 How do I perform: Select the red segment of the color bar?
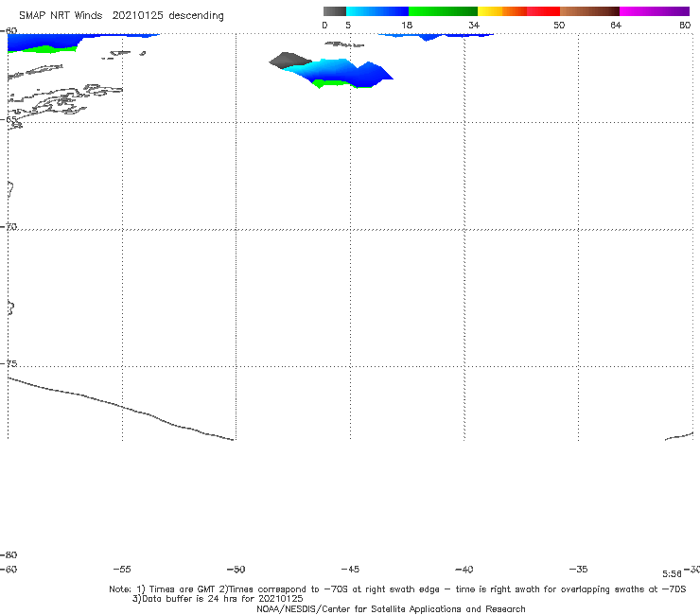(543, 11)
